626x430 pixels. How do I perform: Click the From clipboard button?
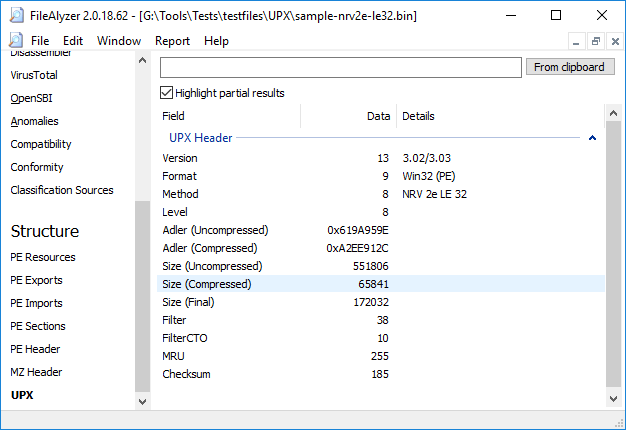coord(568,67)
